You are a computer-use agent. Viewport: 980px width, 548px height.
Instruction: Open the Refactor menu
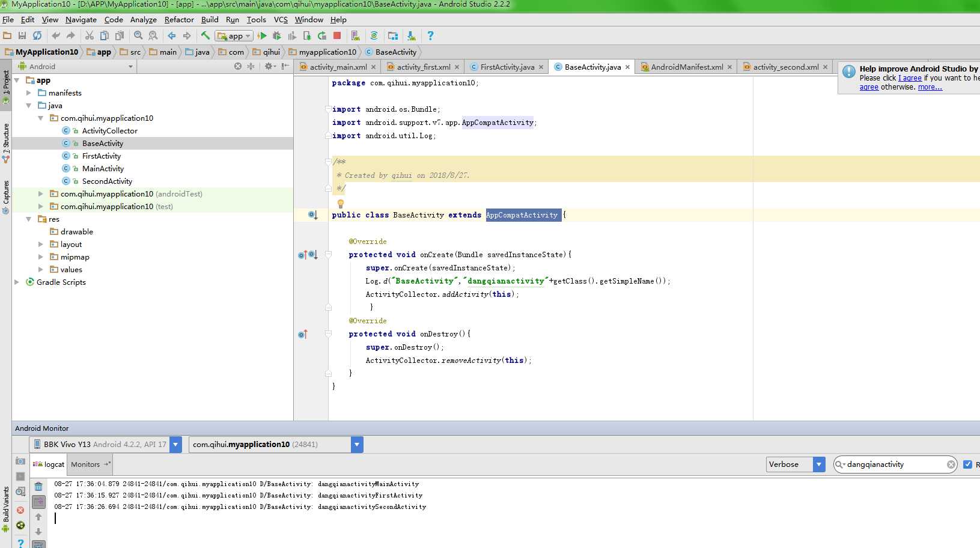[x=179, y=20]
